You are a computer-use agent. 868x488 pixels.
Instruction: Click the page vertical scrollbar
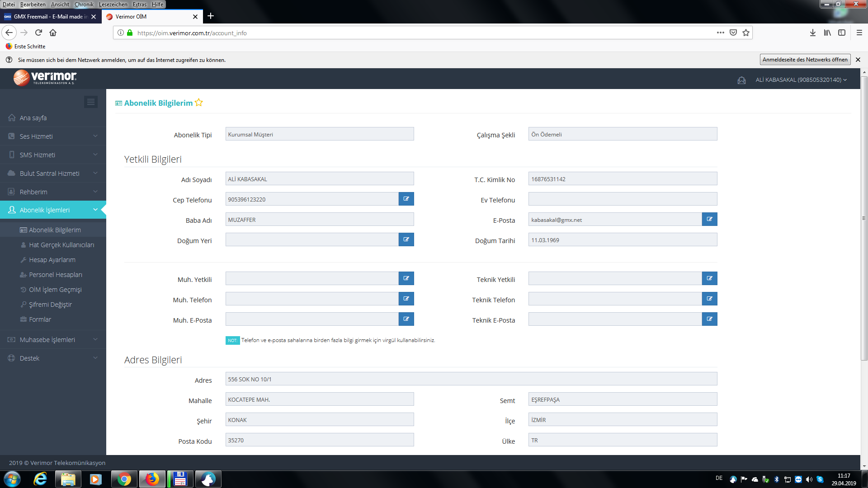pos(864,218)
